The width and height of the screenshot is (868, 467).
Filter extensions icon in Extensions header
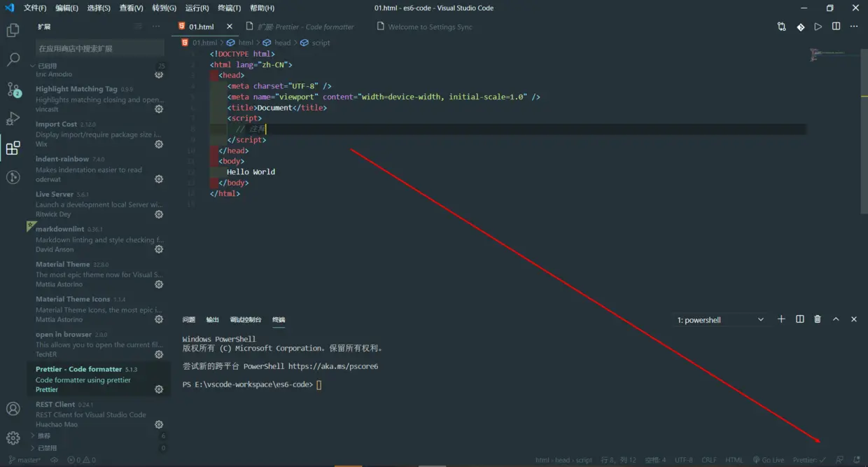tap(138, 27)
